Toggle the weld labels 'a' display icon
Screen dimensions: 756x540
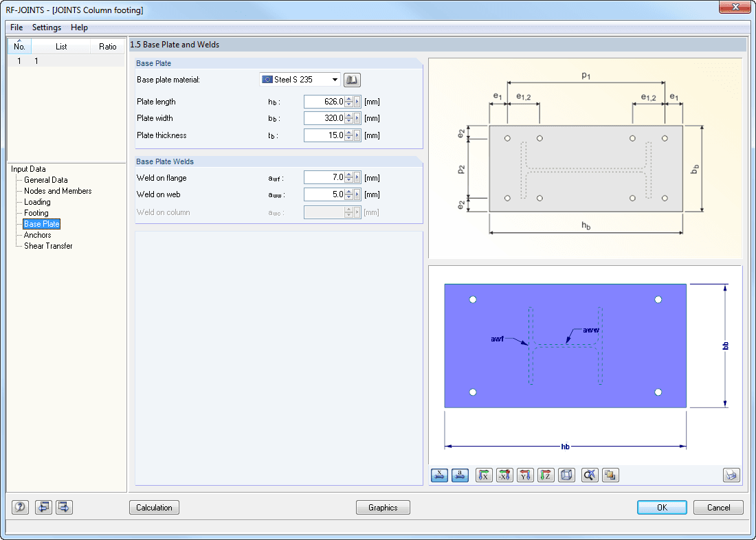(x=460, y=475)
